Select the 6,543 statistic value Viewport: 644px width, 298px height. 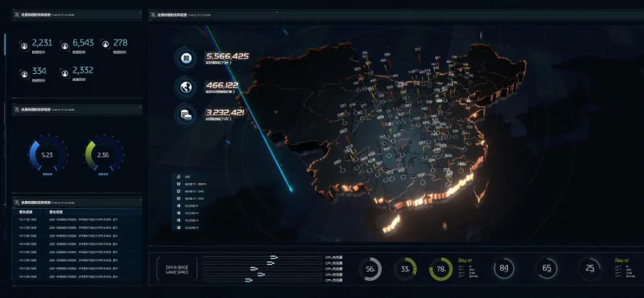coord(83,43)
